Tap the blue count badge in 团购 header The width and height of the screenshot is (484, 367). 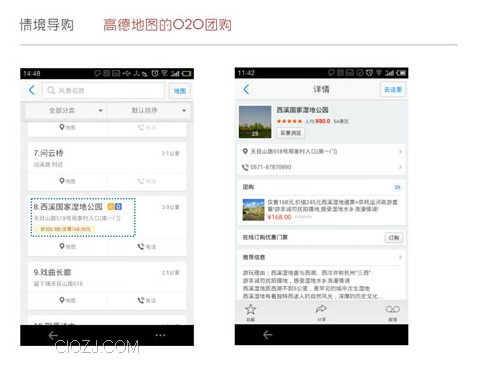point(397,187)
